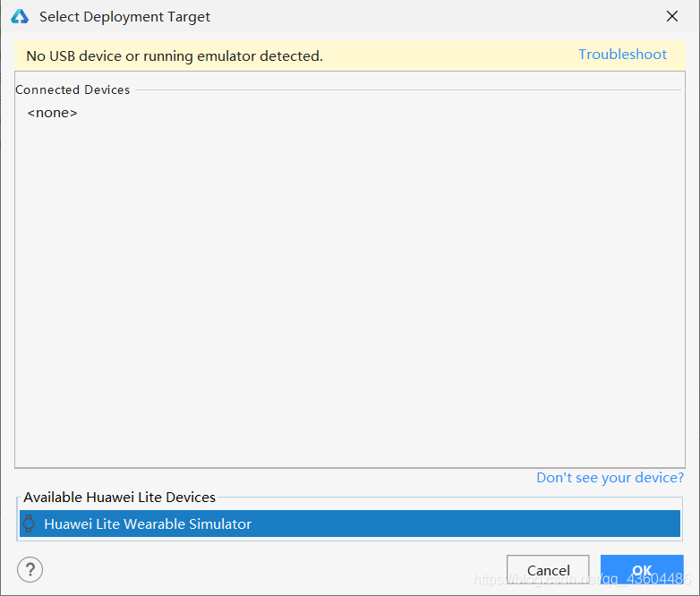This screenshot has width=700, height=596.
Task: Click "Don't see your device?" link
Action: pos(610,478)
